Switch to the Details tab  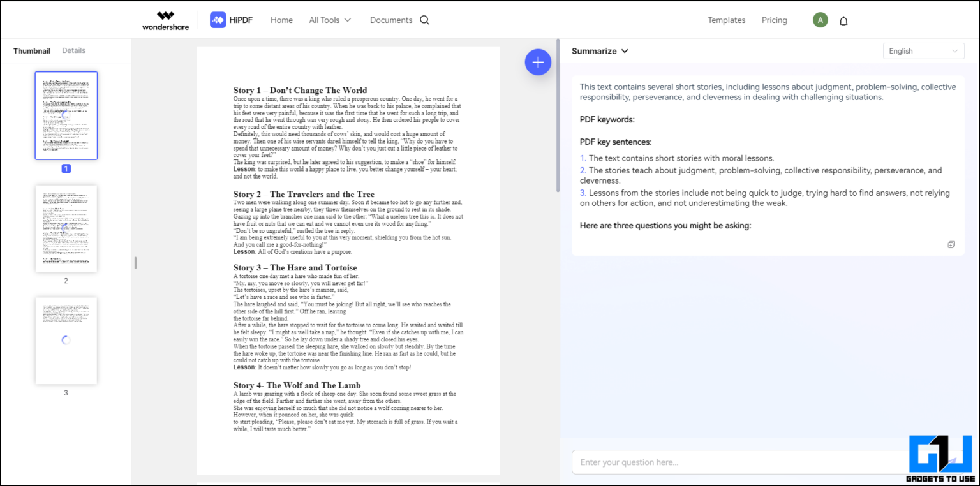(73, 50)
